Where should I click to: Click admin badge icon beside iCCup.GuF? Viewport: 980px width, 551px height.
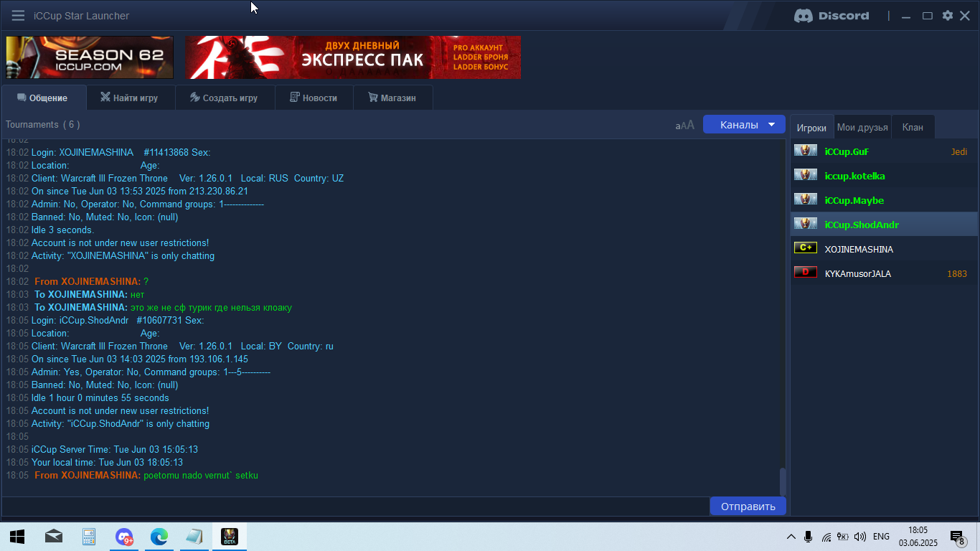806,151
